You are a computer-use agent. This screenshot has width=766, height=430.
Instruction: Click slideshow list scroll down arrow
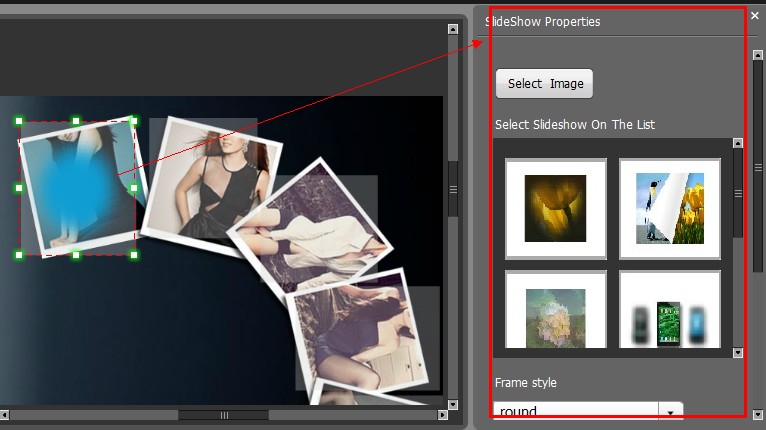pyautogui.click(x=738, y=353)
